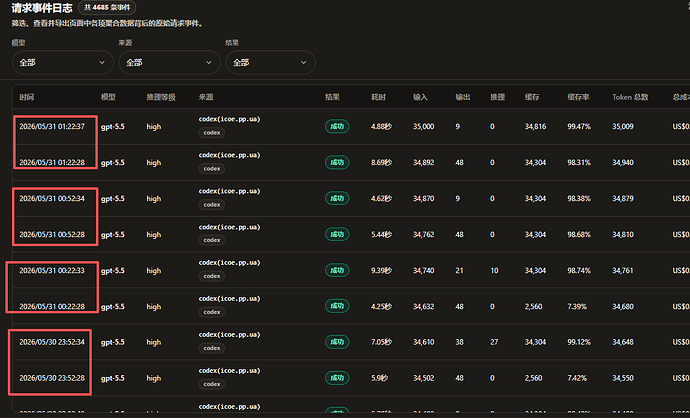Image resolution: width=690 pixels, height=418 pixels.
Task: Select timestamp 2026/05/31 00:52:34
Action: (52, 199)
